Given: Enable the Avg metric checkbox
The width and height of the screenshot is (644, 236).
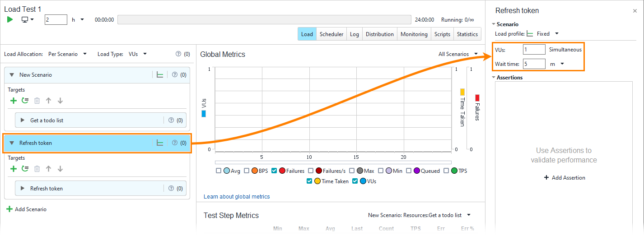Looking at the screenshot, I should (x=219, y=171).
